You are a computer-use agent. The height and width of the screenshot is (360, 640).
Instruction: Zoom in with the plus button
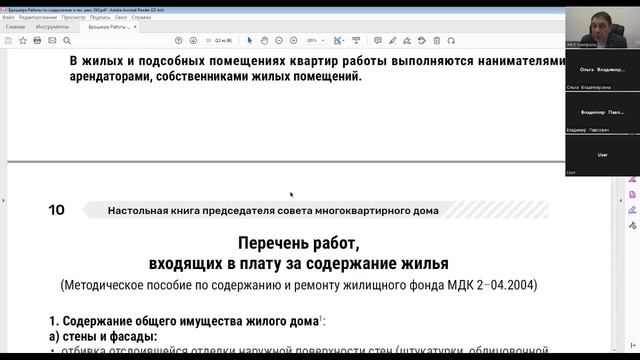click(x=293, y=40)
